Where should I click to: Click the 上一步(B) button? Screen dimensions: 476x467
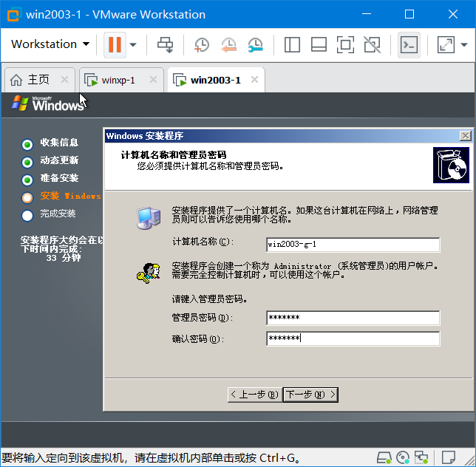[255, 395]
